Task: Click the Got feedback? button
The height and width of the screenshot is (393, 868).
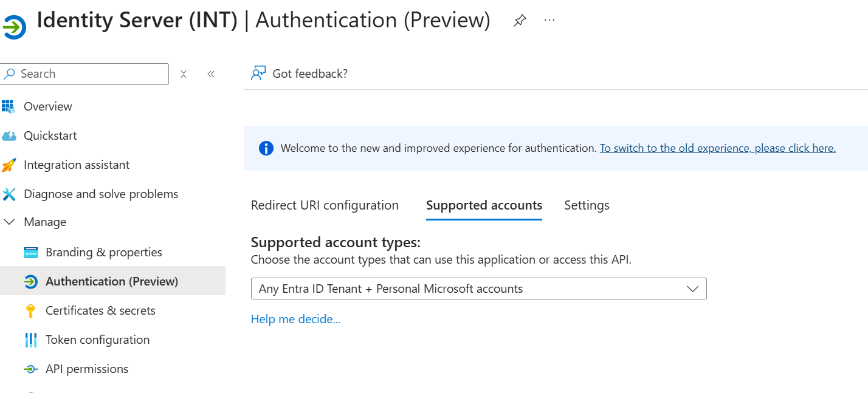Action: [x=299, y=73]
